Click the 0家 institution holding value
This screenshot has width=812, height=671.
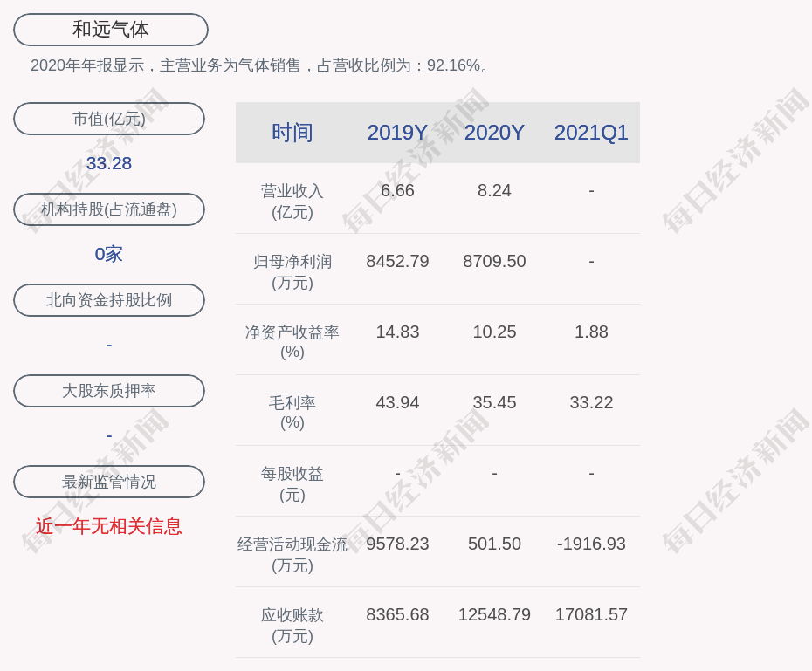pyautogui.click(x=109, y=254)
